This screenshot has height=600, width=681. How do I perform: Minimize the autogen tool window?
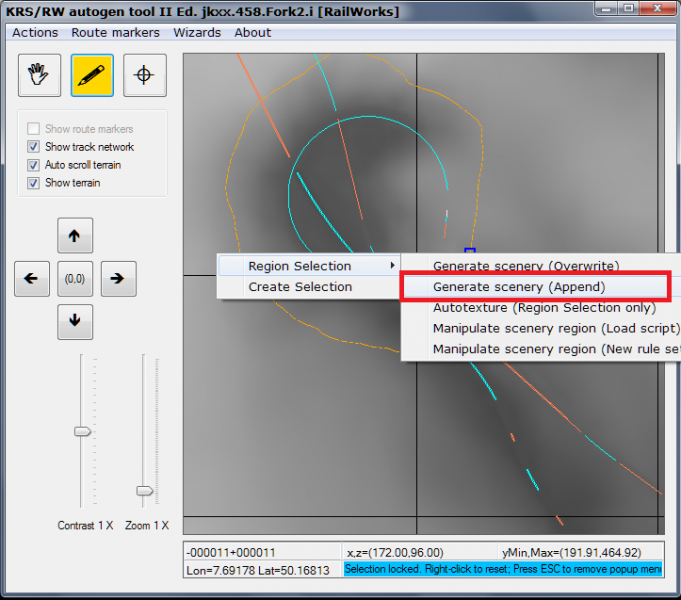click(x=606, y=9)
